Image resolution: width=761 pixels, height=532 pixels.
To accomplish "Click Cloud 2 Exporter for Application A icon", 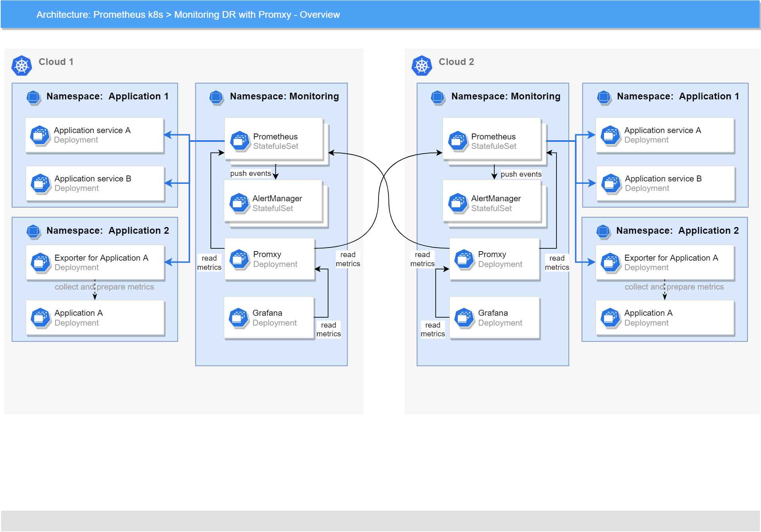I will [610, 263].
